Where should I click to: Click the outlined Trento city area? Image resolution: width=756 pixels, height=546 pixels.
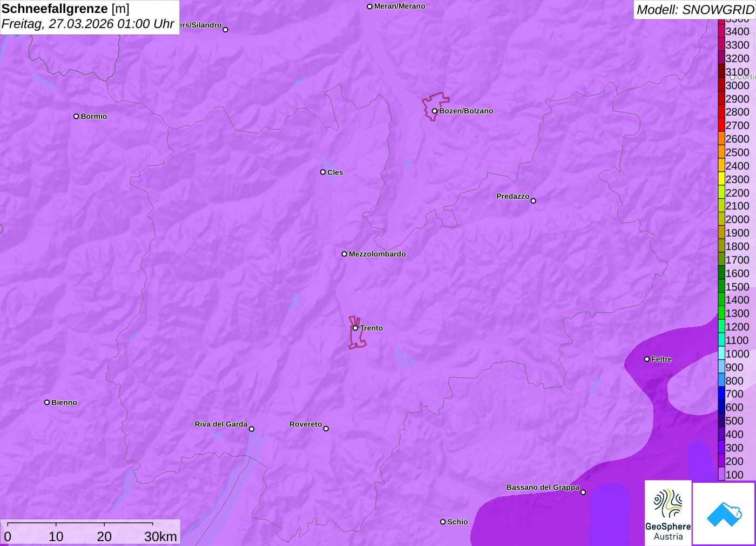coord(357,333)
